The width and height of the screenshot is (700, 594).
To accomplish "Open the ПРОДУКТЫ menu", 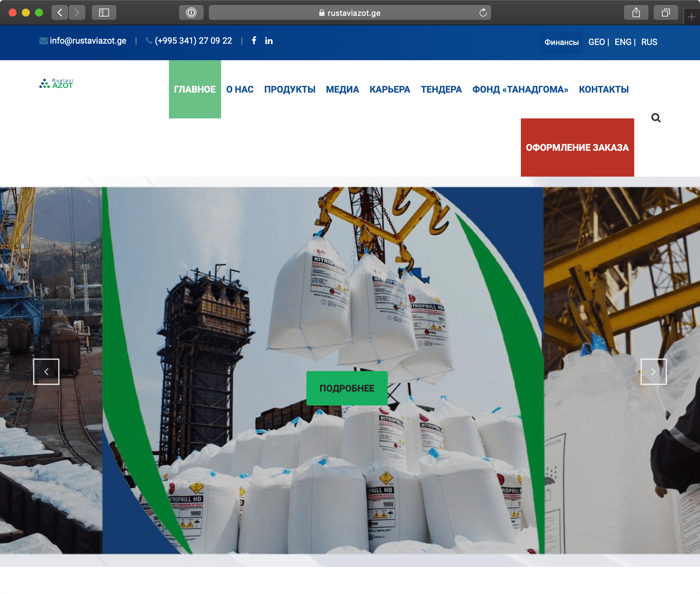I will 290,90.
